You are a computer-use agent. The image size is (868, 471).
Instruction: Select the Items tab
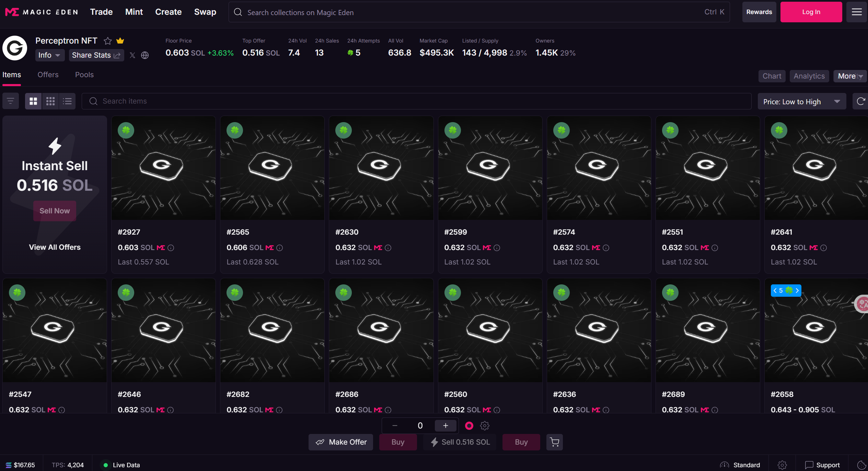12,75
